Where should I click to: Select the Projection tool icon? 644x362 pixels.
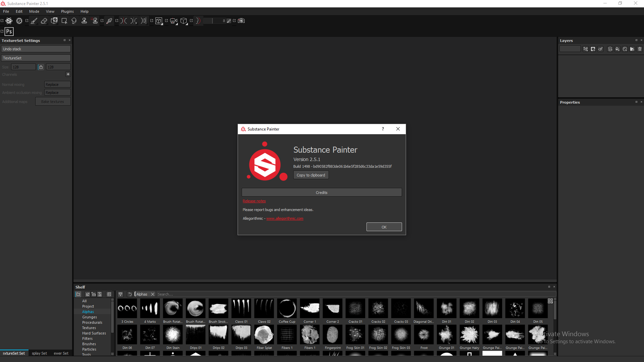[54, 21]
